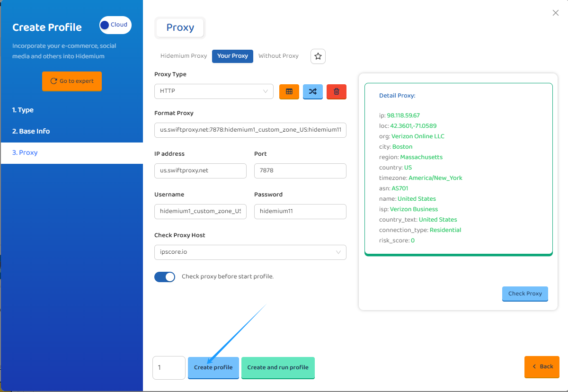Screen dimensions: 568x392
Task: Click the star favorite proxy icon
Action: click(318, 56)
